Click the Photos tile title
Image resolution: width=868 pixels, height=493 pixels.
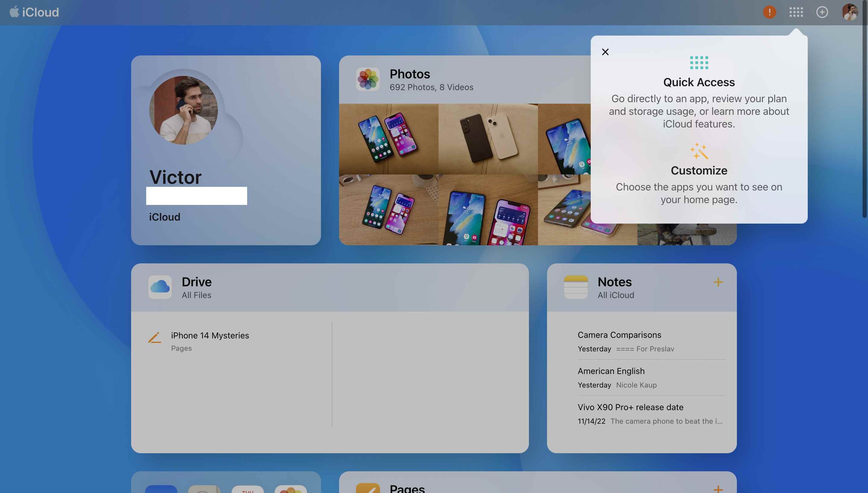click(410, 74)
